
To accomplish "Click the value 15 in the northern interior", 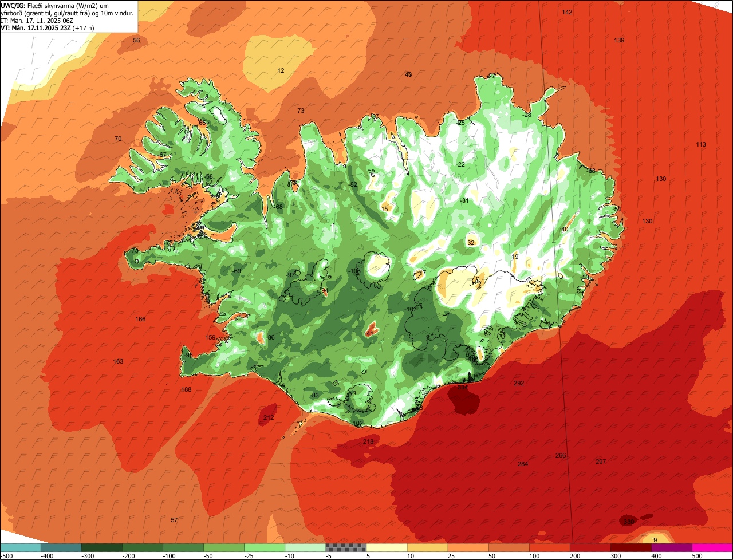I will [x=384, y=209].
